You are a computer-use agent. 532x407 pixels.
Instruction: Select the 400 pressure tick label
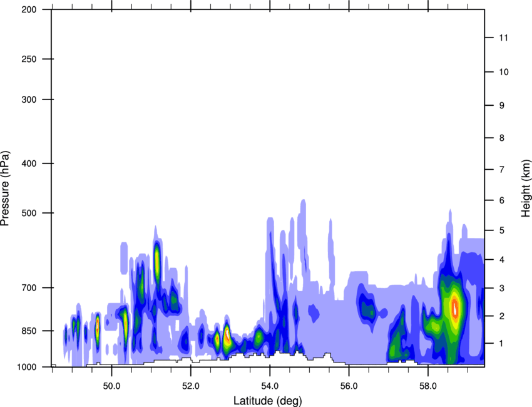[x=29, y=163]
